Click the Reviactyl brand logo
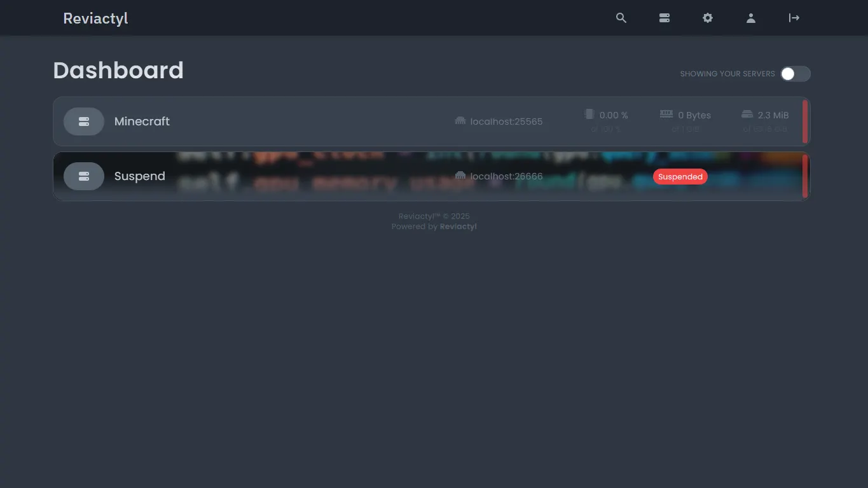Viewport: 868px width, 488px height. click(95, 18)
